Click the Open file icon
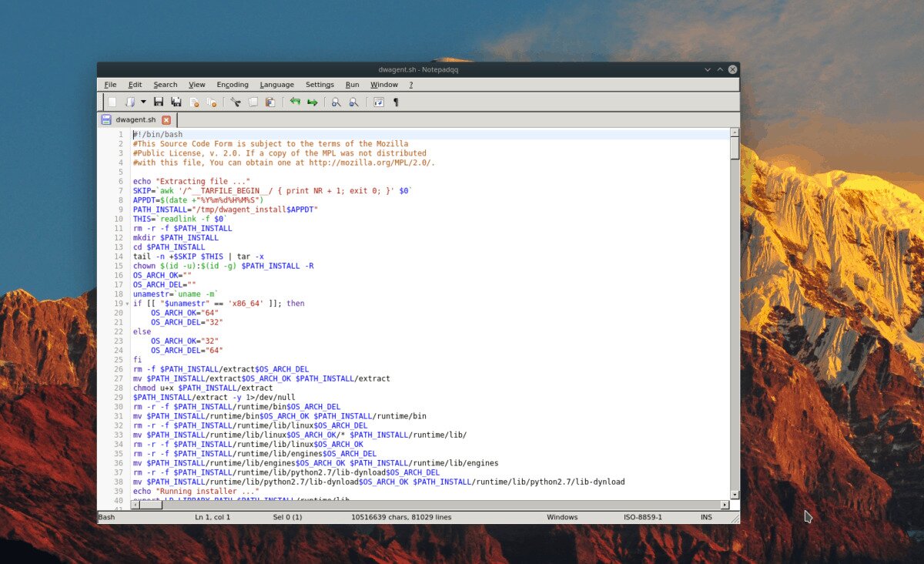Image resolution: width=924 pixels, height=564 pixels. point(130,102)
